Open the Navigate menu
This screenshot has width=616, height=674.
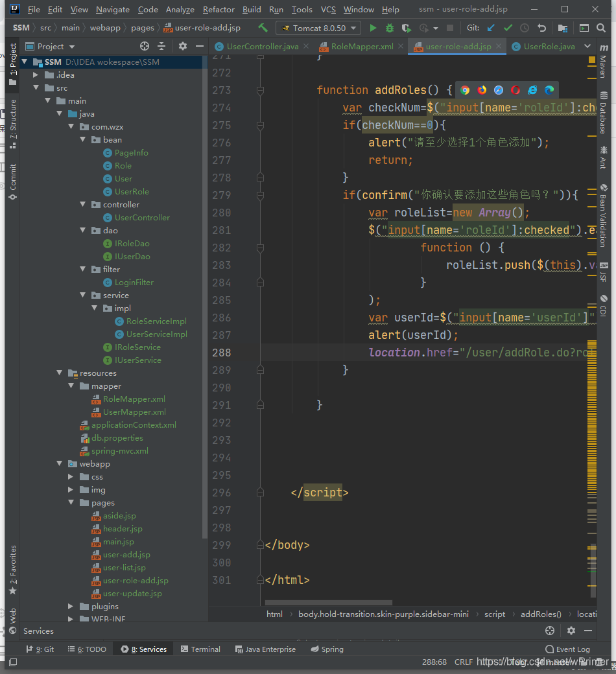pyautogui.click(x=113, y=10)
